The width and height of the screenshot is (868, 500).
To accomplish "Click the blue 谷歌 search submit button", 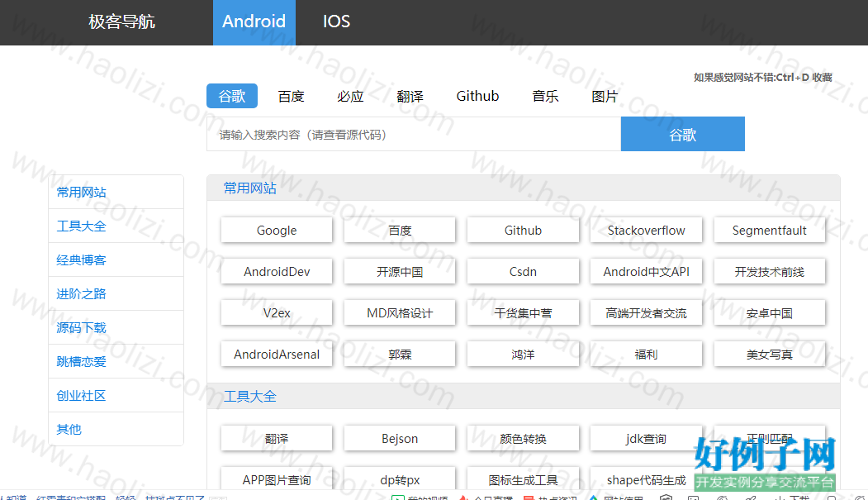I will click(682, 134).
